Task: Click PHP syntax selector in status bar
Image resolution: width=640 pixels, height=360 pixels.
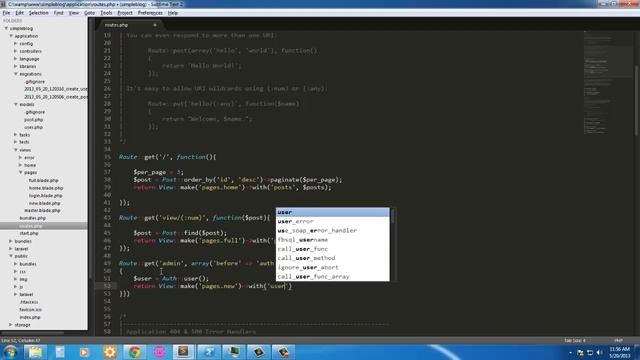Action: [x=618, y=340]
